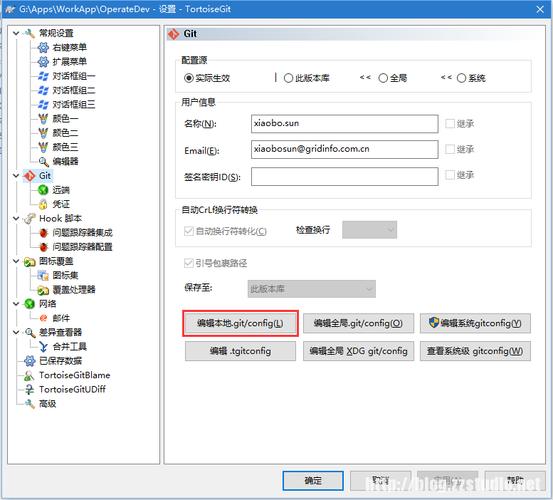The image size is (553, 500).
Task: Select the 全局 config source radio
Action: click(x=383, y=78)
